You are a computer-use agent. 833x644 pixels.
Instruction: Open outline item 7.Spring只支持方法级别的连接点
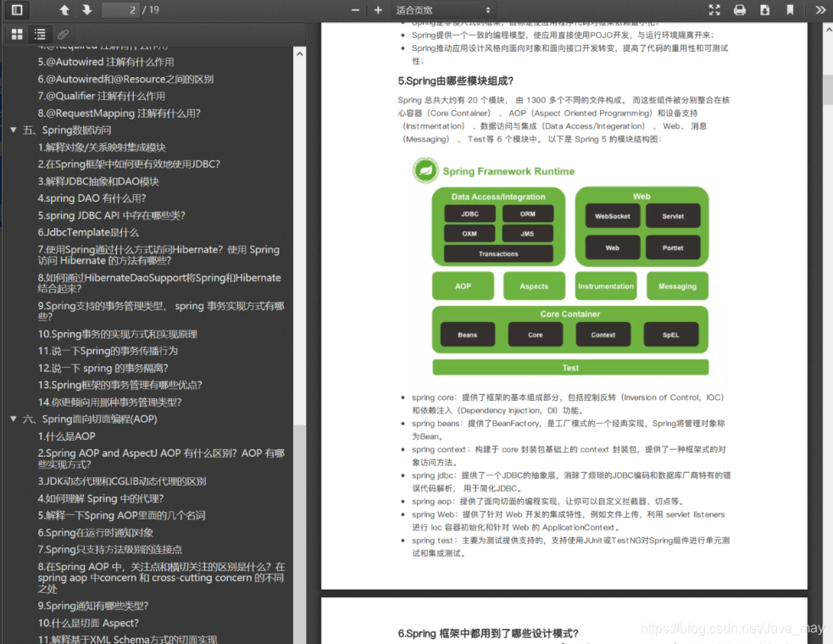(x=110, y=549)
